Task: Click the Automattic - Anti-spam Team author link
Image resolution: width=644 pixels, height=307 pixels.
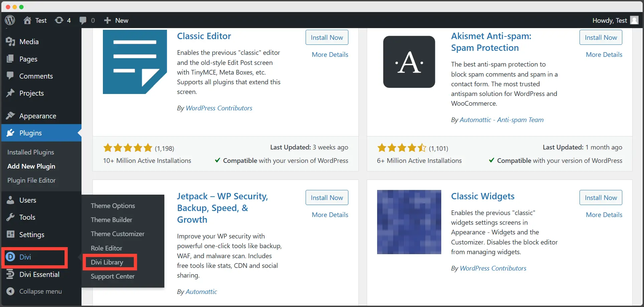Action: pos(501,120)
